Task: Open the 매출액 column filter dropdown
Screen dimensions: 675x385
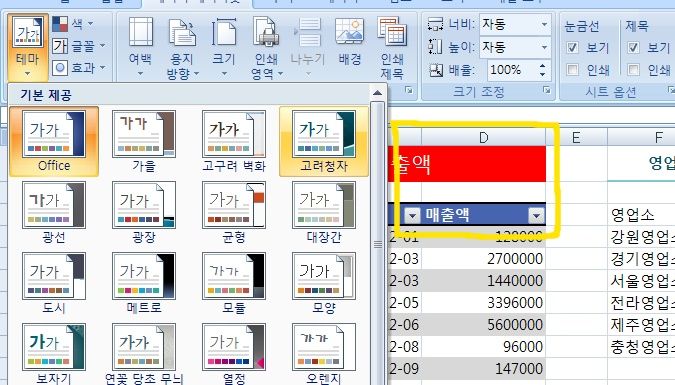Action: click(x=536, y=215)
